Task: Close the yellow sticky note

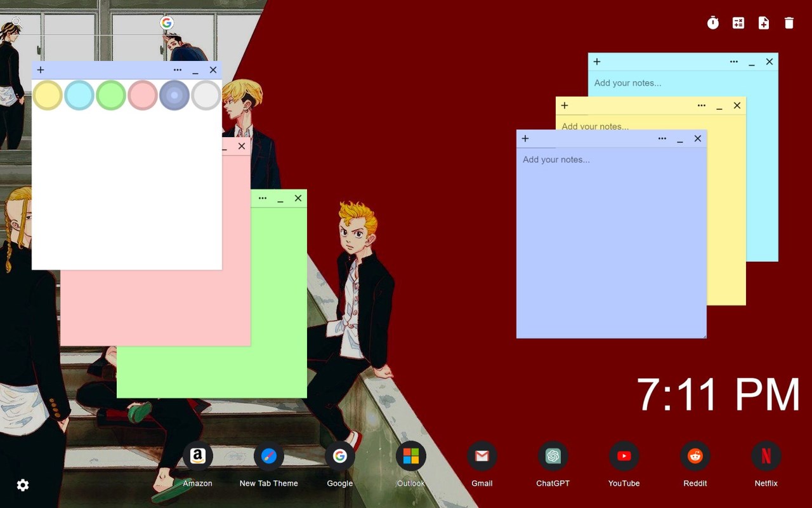Action: 737,105
